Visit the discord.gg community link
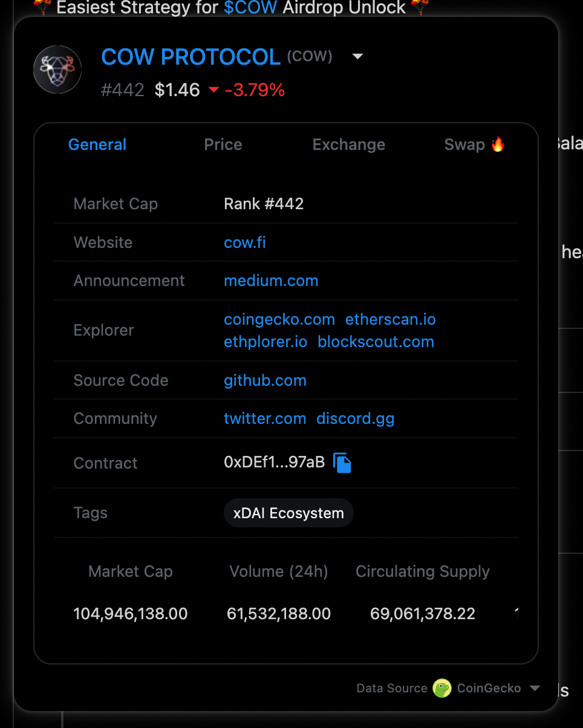This screenshot has height=728, width=583. click(x=355, y=418)
